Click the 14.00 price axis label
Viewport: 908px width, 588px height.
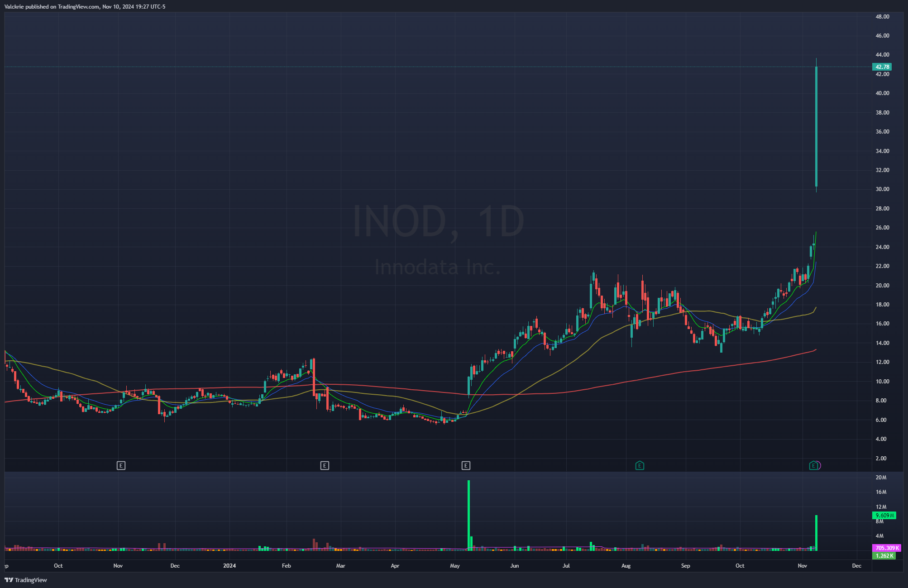tap(882, 343)
